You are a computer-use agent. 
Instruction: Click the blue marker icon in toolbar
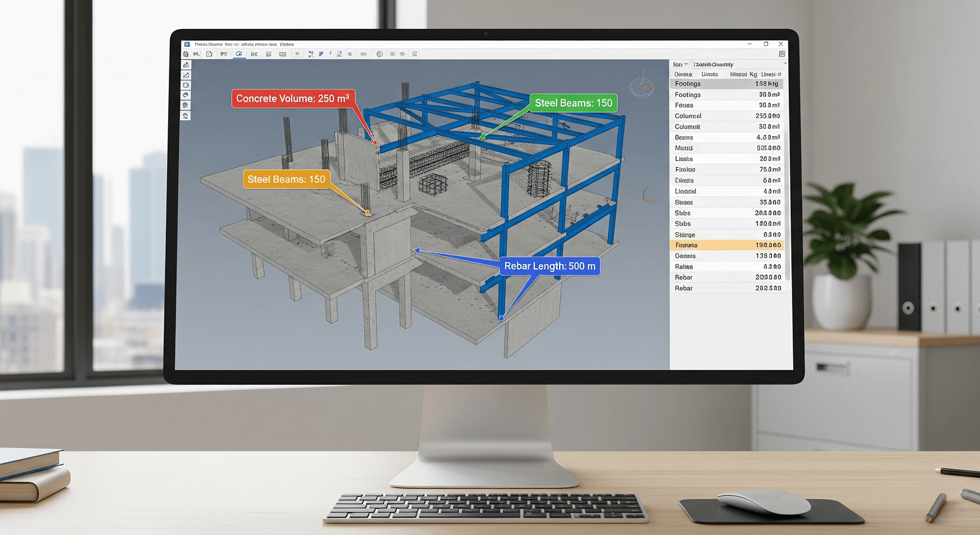pos(321,54)
